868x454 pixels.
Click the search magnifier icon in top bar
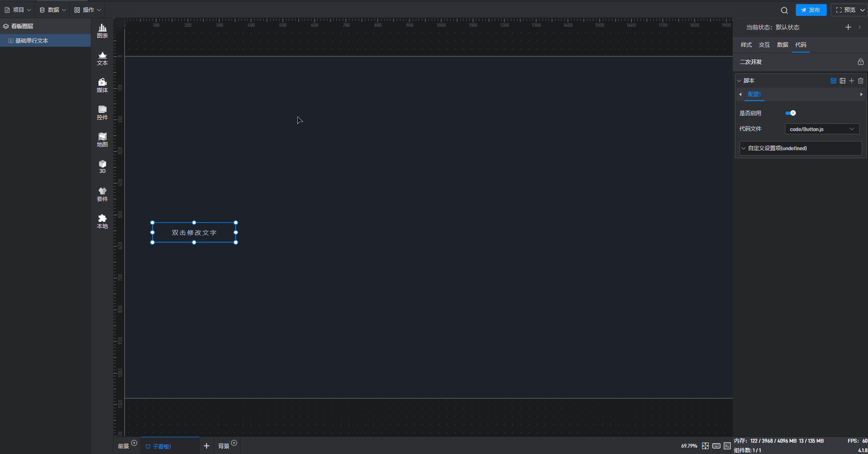784,10
